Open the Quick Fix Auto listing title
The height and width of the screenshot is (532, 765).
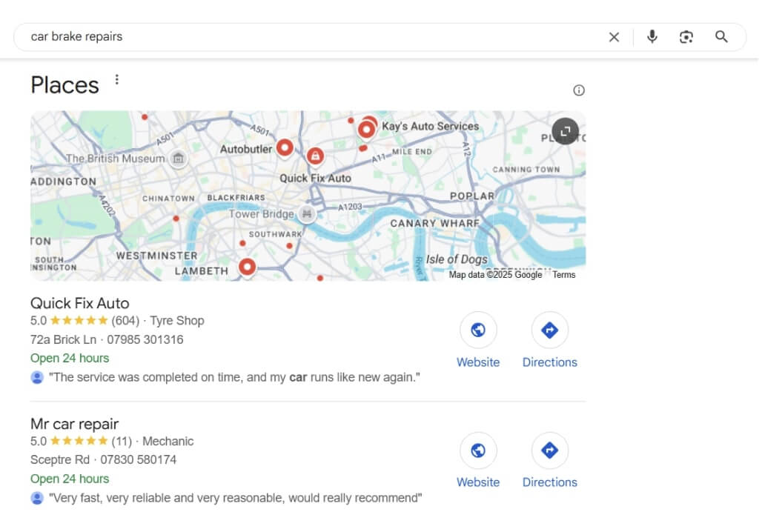tap(81, 305)
